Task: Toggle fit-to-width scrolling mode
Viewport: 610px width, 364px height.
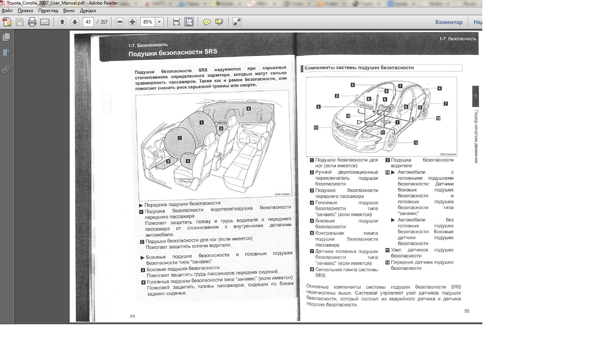Action: click(176, 22)
